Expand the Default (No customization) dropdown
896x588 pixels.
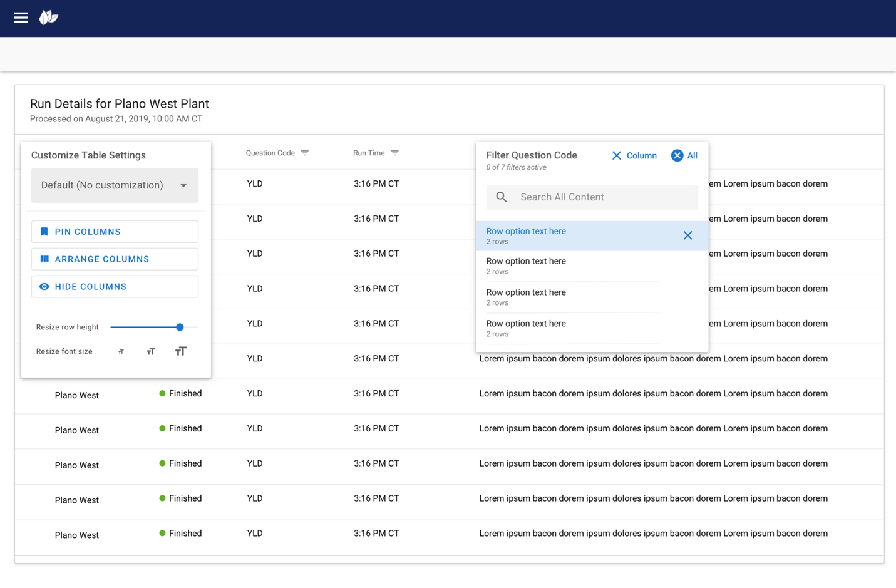point(115,185)
